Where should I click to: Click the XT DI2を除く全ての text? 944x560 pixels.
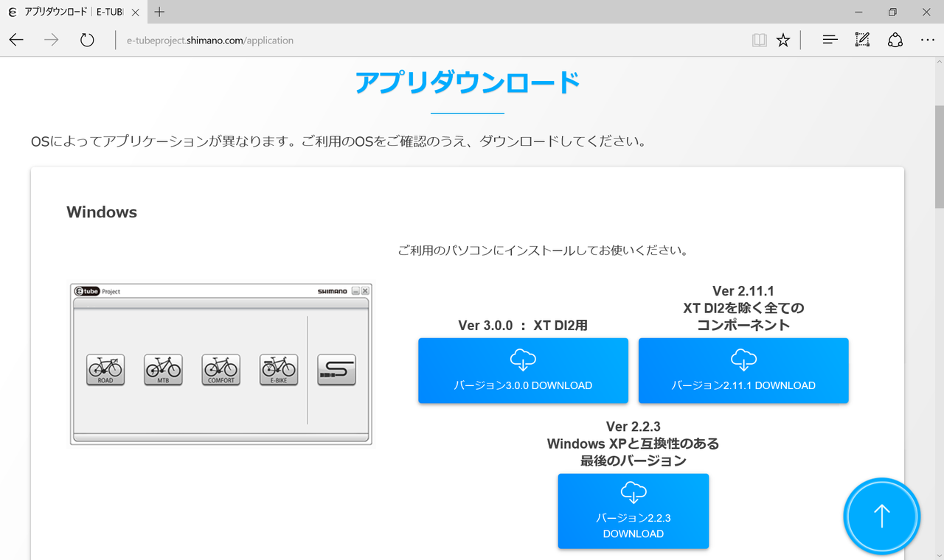[x=743, y=308]
